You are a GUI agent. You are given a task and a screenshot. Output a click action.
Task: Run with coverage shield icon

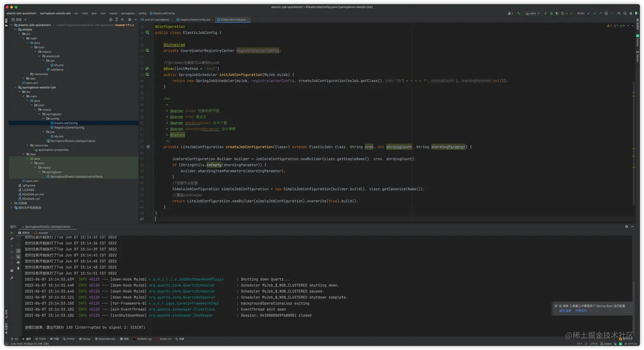click(x=557, y=13)
